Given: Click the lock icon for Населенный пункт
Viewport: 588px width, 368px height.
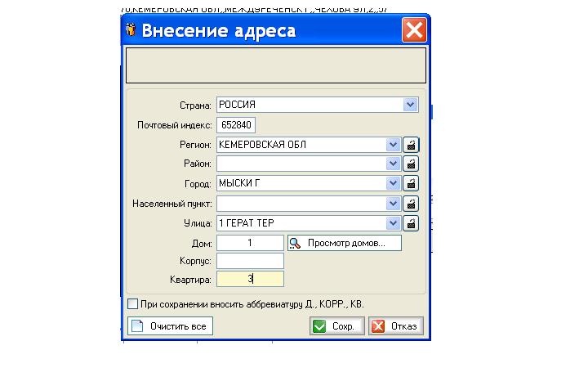Looking at the screenshot, I should point(412,204).
